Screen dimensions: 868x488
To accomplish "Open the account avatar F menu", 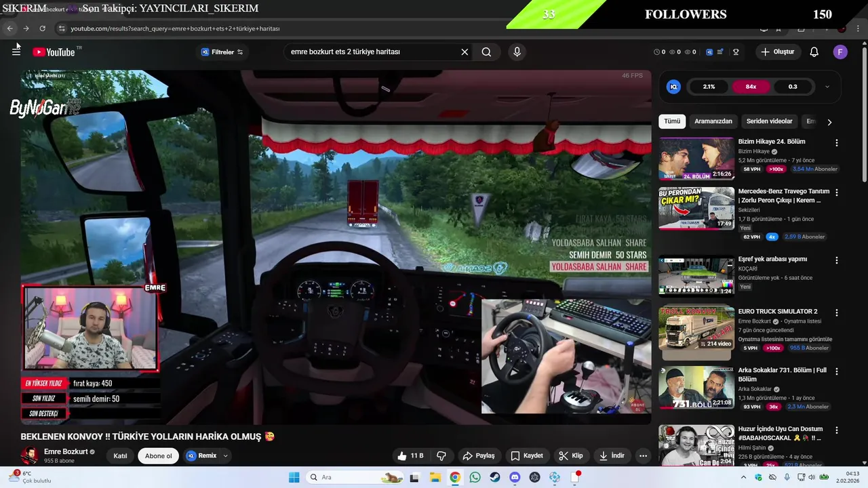I will pyautogui.click(x=840, y=52).
